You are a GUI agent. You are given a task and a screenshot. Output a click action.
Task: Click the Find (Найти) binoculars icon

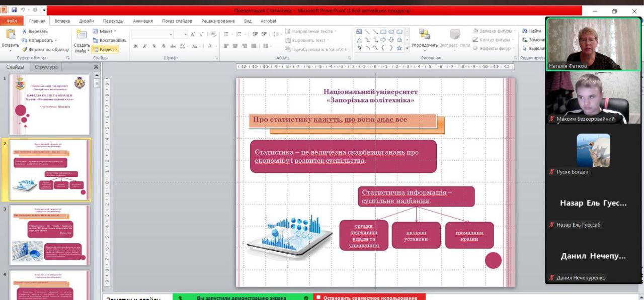525,31
